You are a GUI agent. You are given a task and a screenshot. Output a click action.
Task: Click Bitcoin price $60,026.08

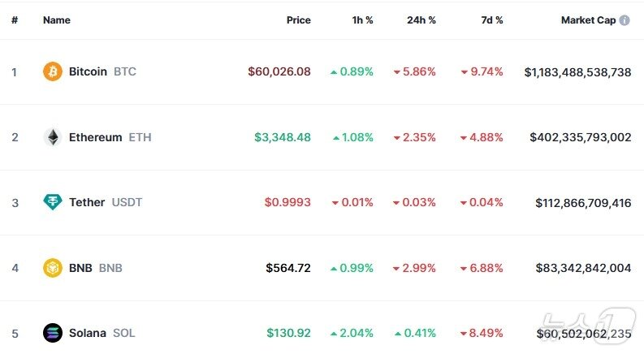click(279, 71)
